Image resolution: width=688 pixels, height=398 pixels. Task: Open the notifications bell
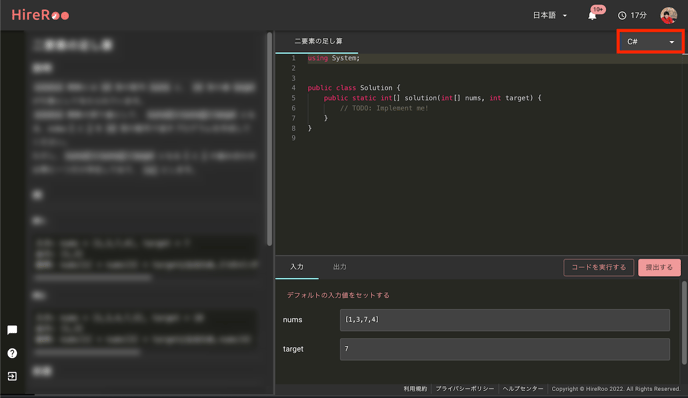point(592,16)
